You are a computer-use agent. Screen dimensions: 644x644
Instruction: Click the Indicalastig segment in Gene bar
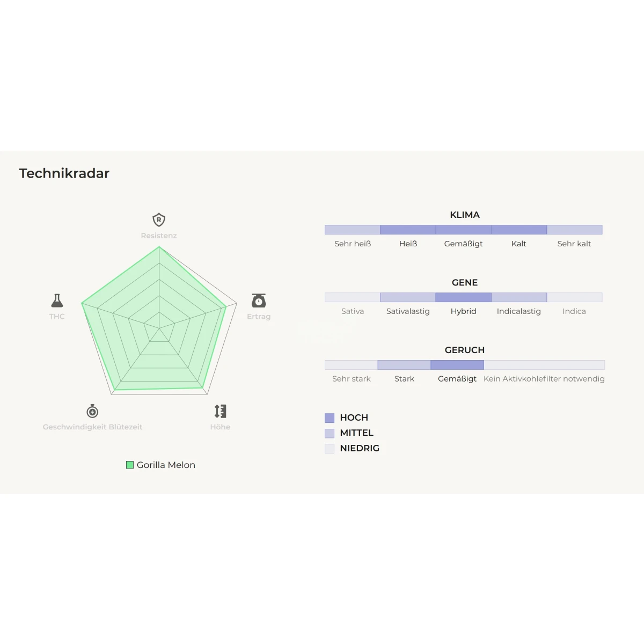point(519,297)
